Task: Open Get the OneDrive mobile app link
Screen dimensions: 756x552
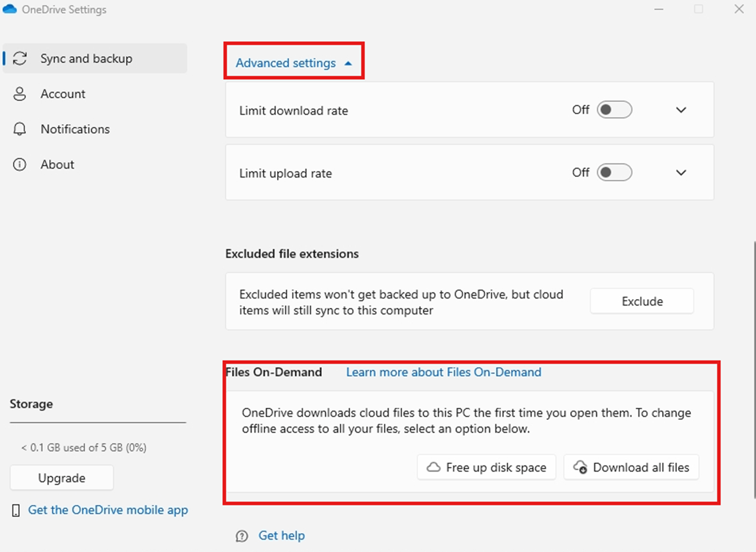Action: pyautogui.click(x=108, y=510)
